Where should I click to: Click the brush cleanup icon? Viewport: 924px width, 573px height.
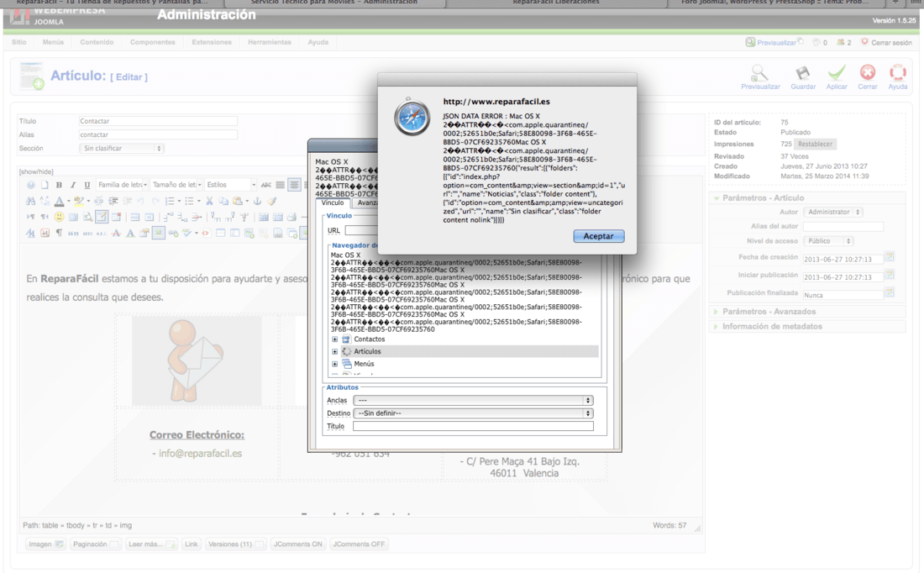(271, 201)
